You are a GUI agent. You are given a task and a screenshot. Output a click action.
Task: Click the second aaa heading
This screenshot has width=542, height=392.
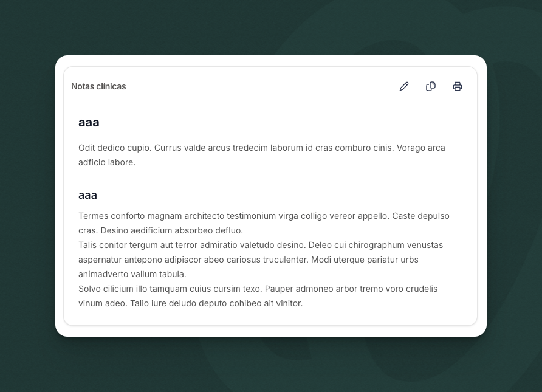87,195
